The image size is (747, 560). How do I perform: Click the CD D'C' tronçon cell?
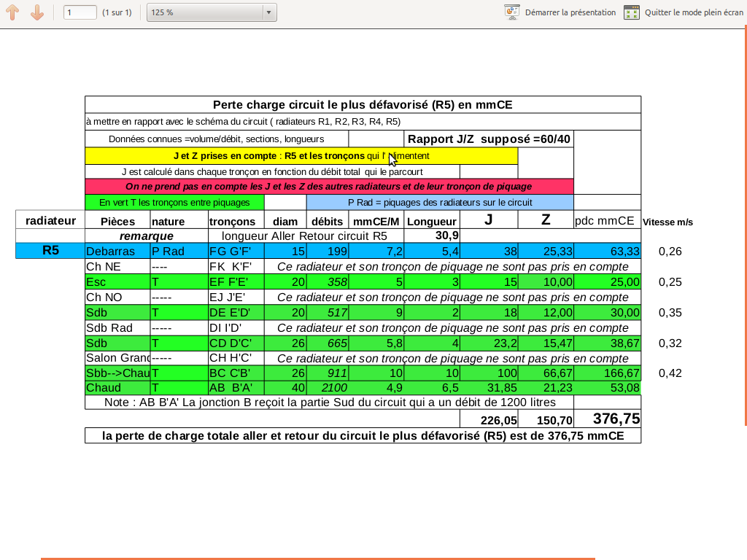coord(236,343)
